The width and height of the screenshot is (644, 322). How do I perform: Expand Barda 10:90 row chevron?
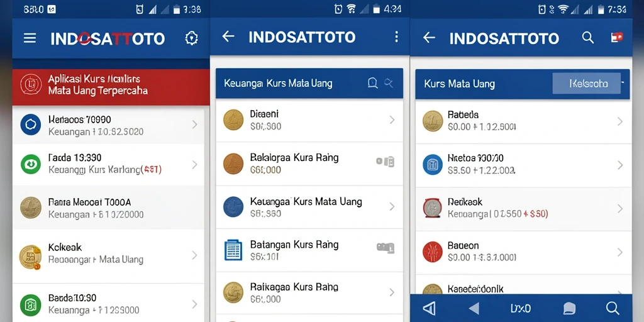195,304
